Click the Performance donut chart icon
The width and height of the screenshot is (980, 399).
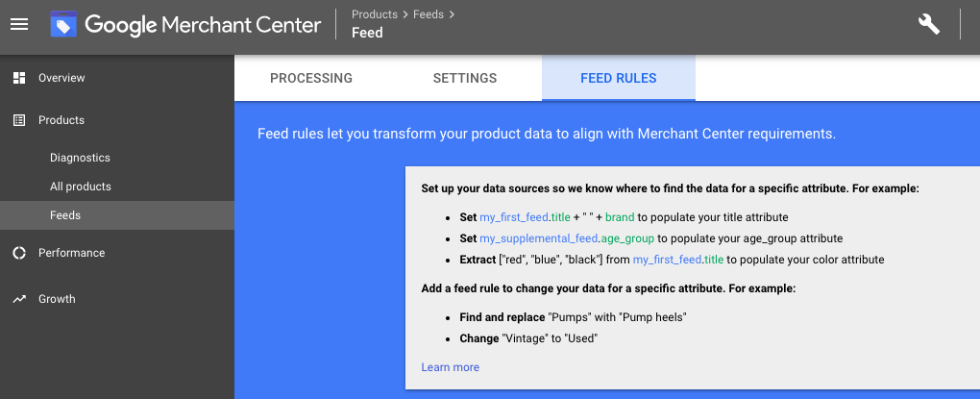coord(19,253)
